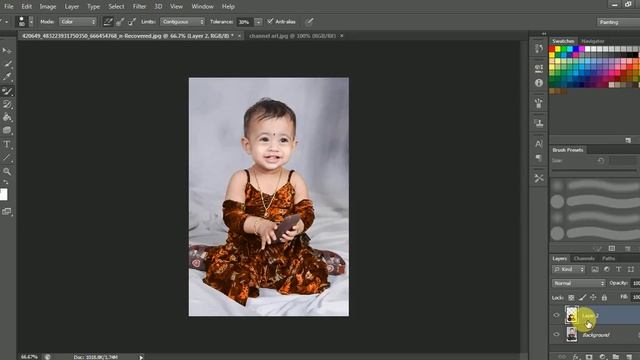Click the foreground color square in toolbox
The width and height of the screenshot is (640, 360).
[3, 194]
